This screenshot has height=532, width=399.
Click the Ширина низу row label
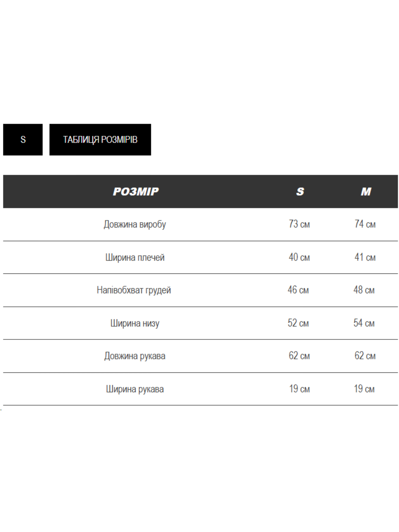point(135,323)
